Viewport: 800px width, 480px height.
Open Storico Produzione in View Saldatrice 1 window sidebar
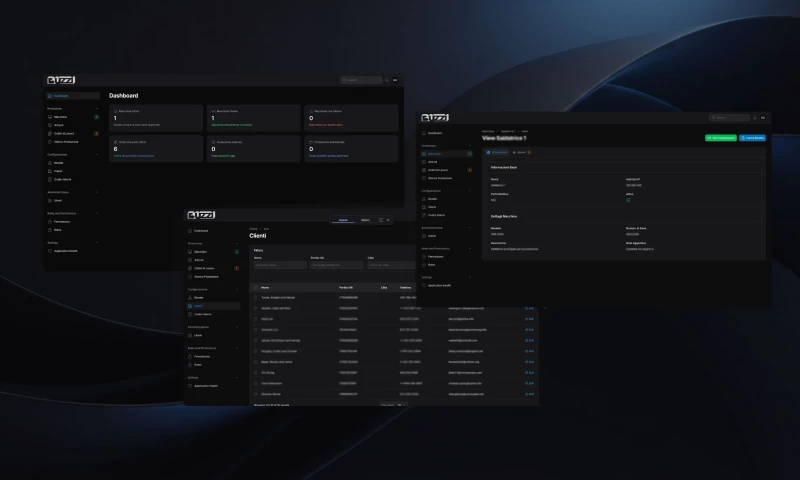click(447, 178)
